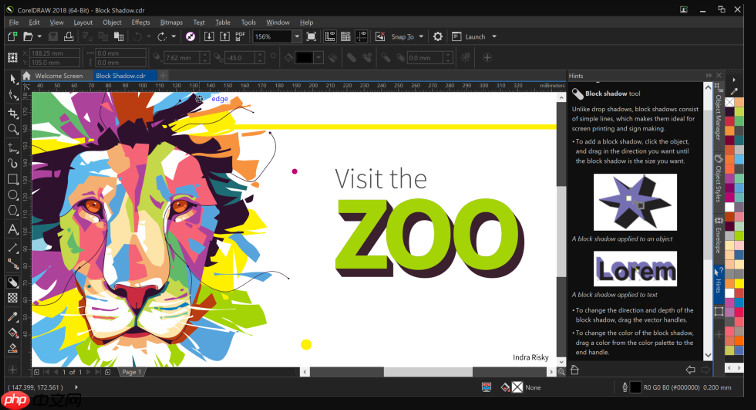The height and width of the screenshot is (410, 756).
Task: Click the Import icon
Action: 209,37
